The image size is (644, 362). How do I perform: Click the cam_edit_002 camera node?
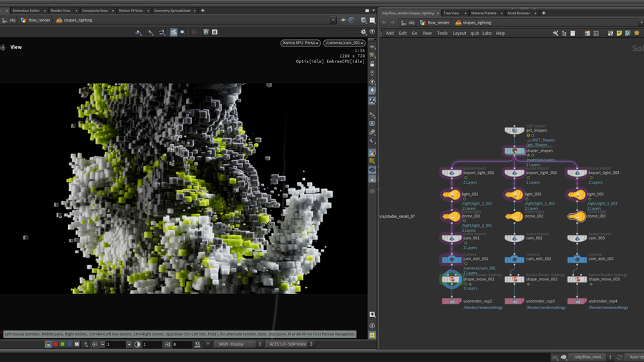point(514,259)
